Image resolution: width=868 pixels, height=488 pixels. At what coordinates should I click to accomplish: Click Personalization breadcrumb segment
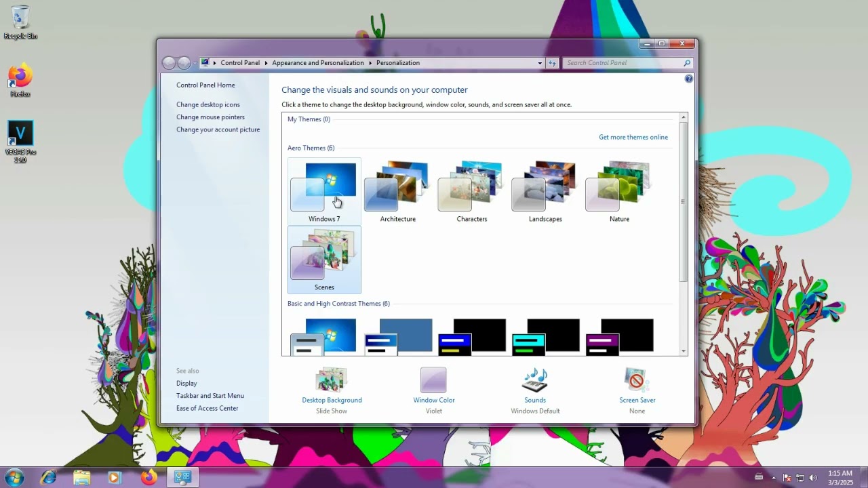(x=398, y=62)
